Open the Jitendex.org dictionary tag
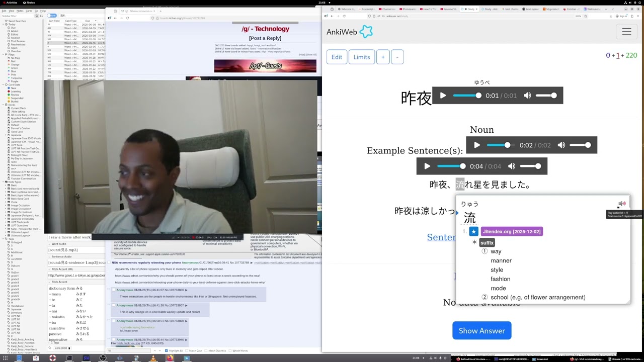 pos(511,231)
